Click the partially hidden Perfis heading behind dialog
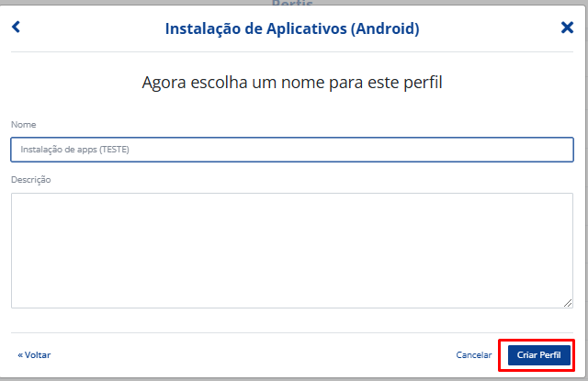588x381 pixels. [292, 3]
